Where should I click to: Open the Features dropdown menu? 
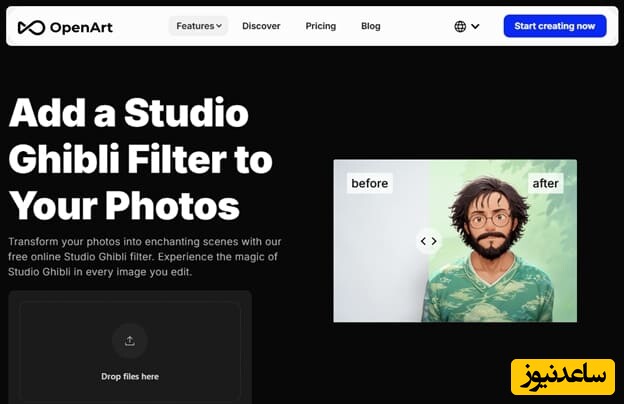tap(199, 26)
